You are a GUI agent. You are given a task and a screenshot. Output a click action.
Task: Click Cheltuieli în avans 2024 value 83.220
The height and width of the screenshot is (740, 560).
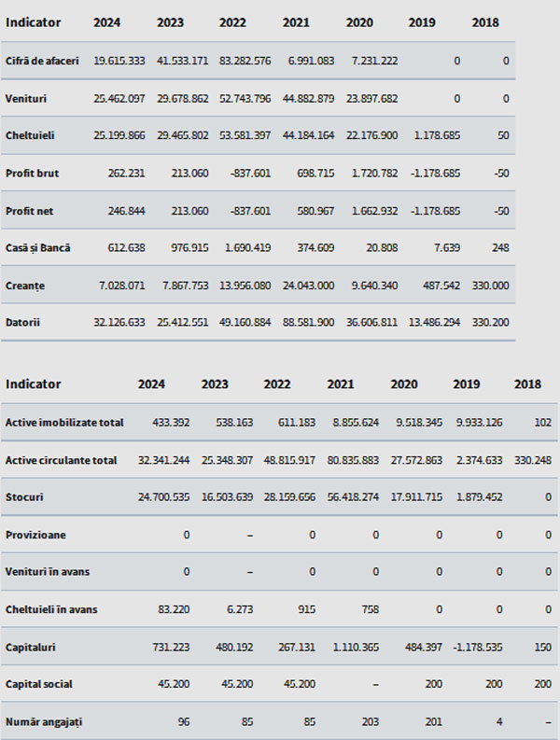pyautogui.click(x=174, y=609)
